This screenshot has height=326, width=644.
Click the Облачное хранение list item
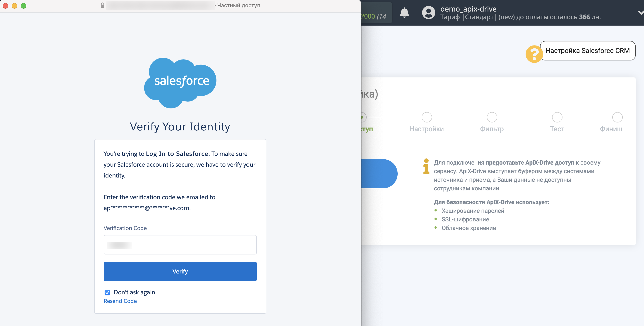pyautogui.click(x=469, y=228)
